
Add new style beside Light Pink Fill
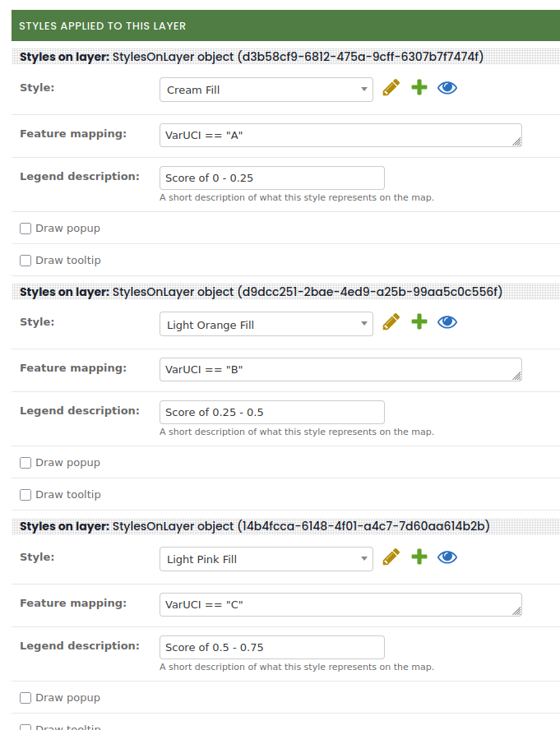tap(419, 557)
